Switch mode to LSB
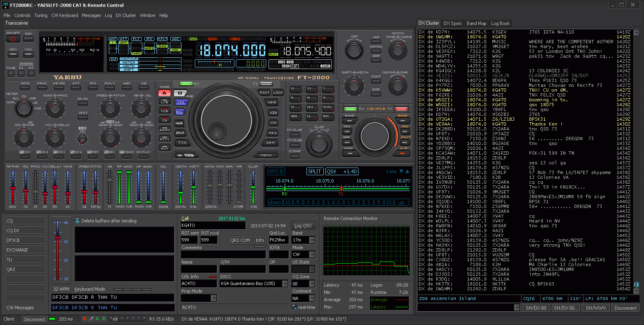Image resolution: width=644 pixels, height=325 pixels. point(165,102)
